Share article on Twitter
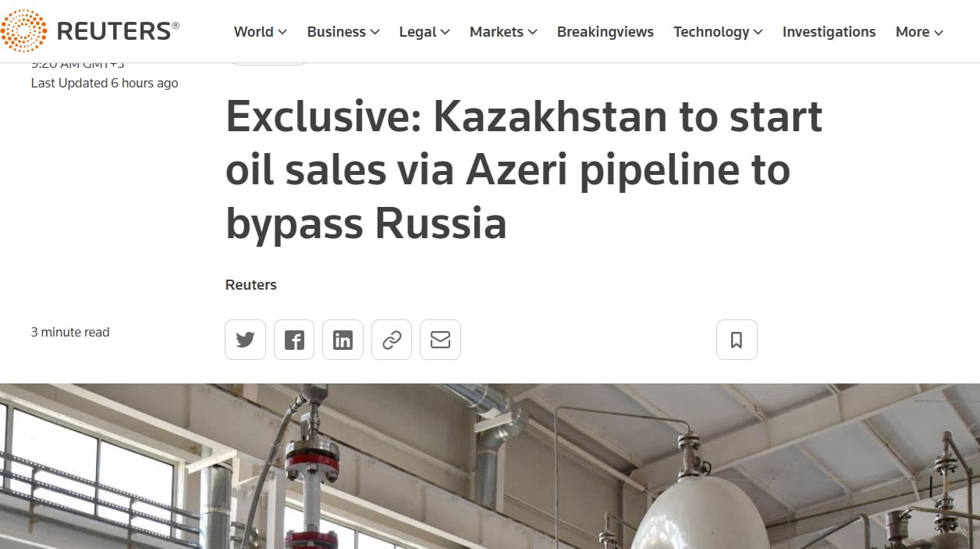Image resolution: width=980 pixels, height=549 pixels. pos(245,340)
